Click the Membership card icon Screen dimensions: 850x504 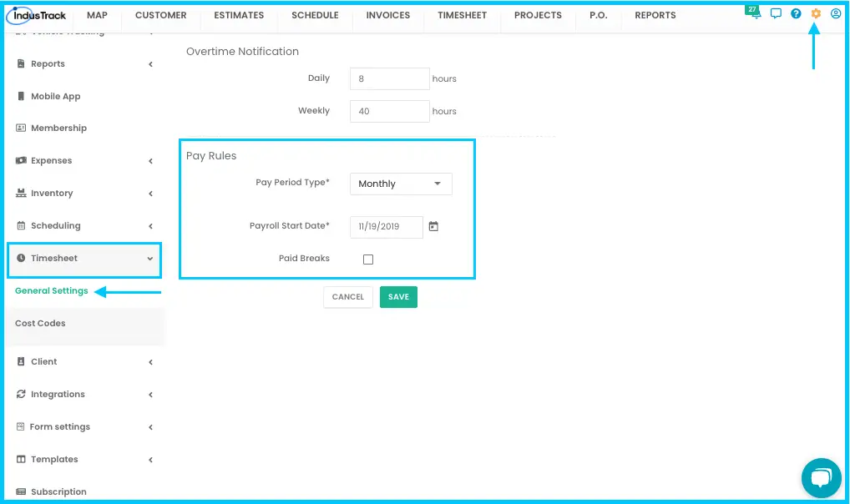coord(21,128)
